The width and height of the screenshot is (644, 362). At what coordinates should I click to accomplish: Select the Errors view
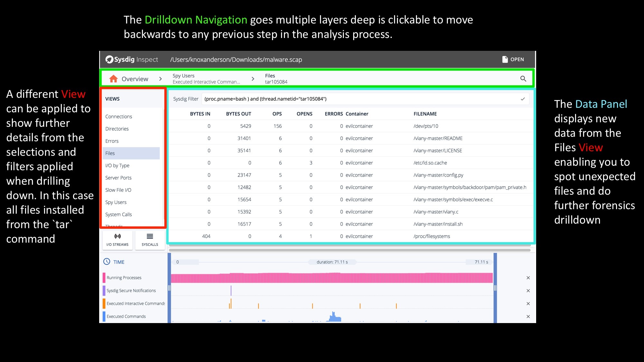click(131, 141)
